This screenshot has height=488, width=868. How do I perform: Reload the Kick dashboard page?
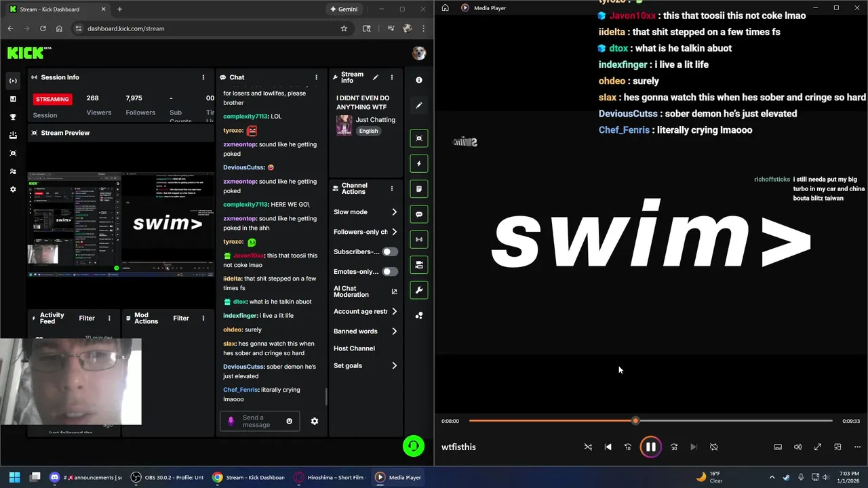point(43,28)
